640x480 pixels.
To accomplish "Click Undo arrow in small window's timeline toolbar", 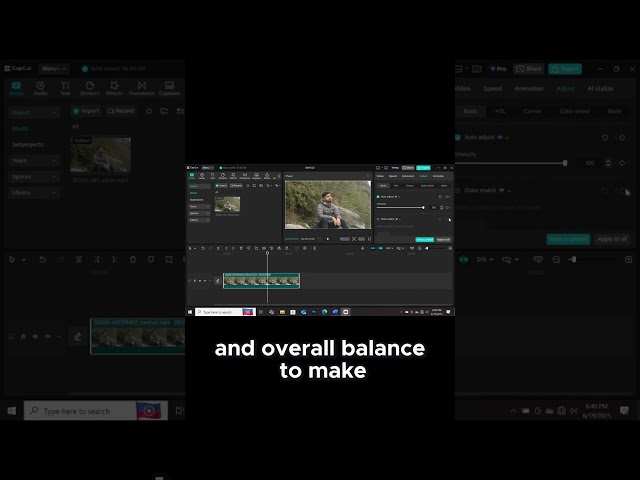I will (x=203, y=248).
